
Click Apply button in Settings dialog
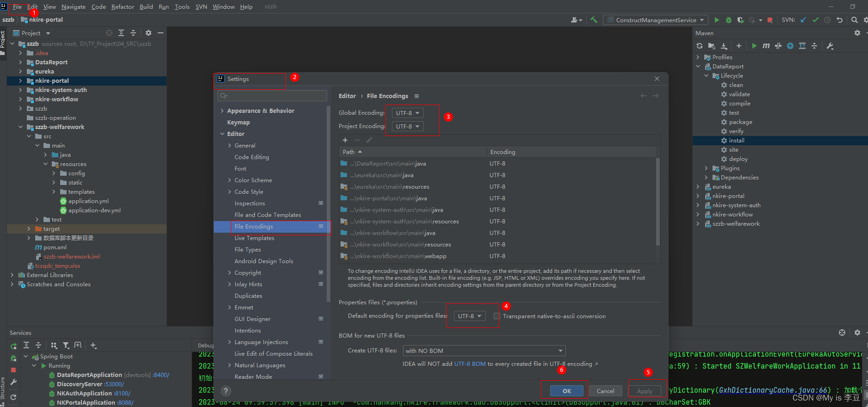pos(645,391)
